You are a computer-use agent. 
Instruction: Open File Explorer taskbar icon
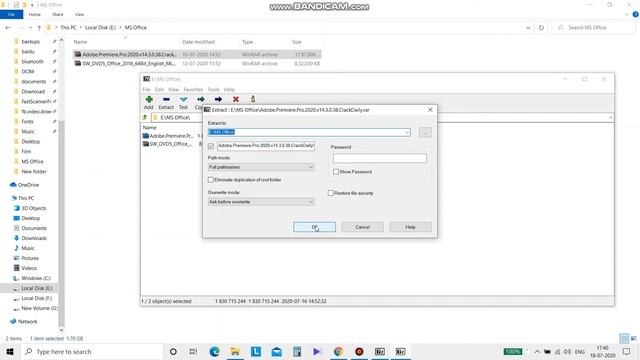[x=235, y=351]
